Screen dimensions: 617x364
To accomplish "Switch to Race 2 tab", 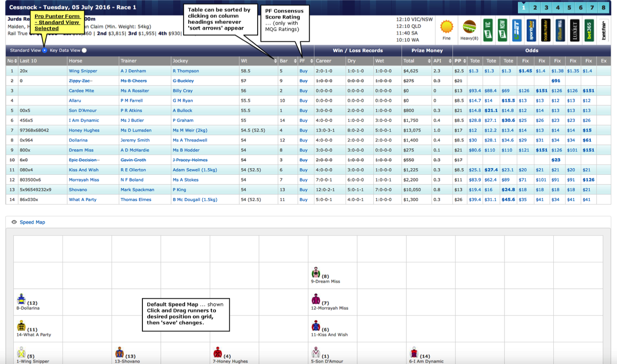I will (x=535, y=7).
